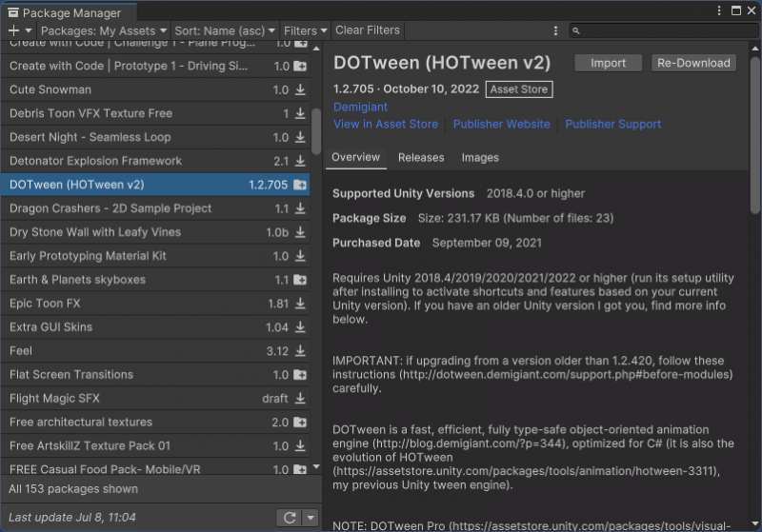Expand the Filters dropdown
This screenshot has width=762, height=532.
coord(305,30)
